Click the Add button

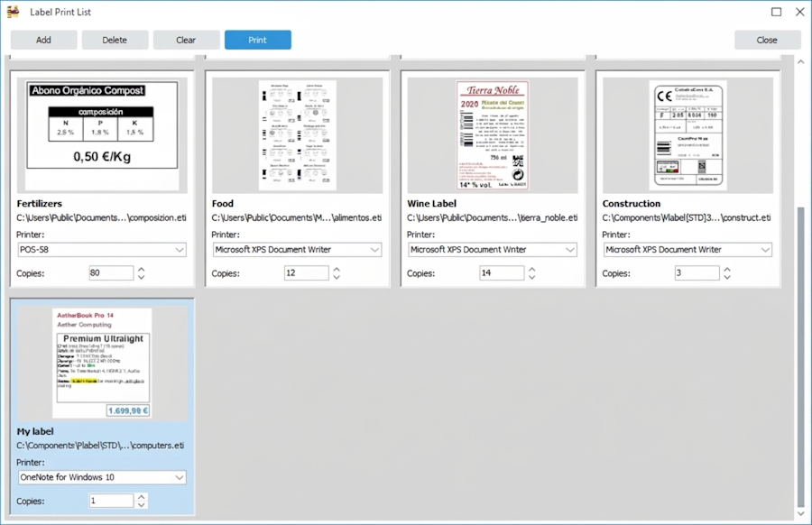click(x=43, y=40)
